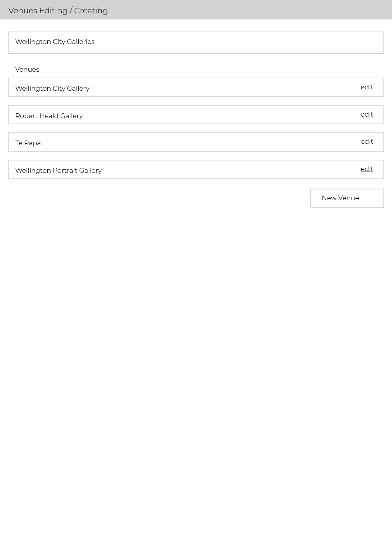Image resolution: width=392 pixels, height=554 pixels.
Task: Edit Wellington Portrait Gallery venue entry
Action: pyautogui.click(x=367, y=169)
